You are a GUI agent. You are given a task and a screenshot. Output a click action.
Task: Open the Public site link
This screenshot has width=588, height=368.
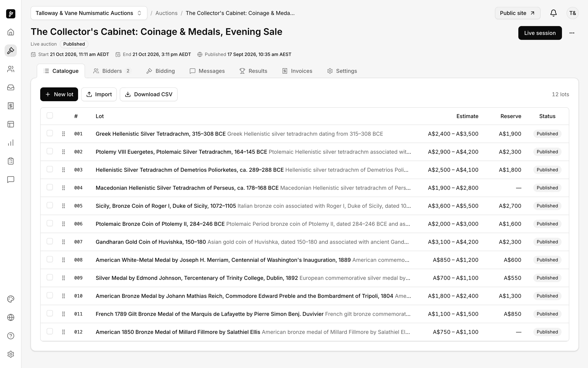(x=518, y=13)
